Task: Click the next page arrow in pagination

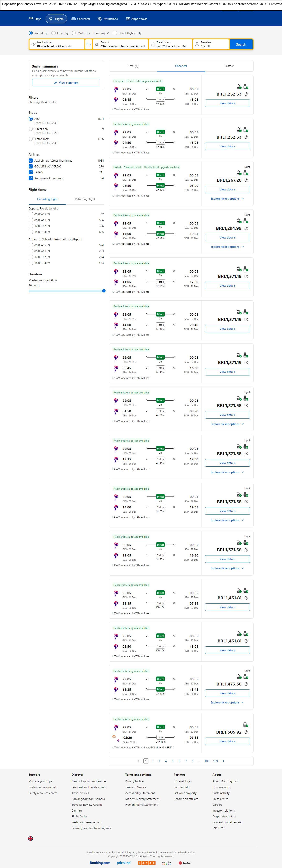Action: (x=223, y=761)
